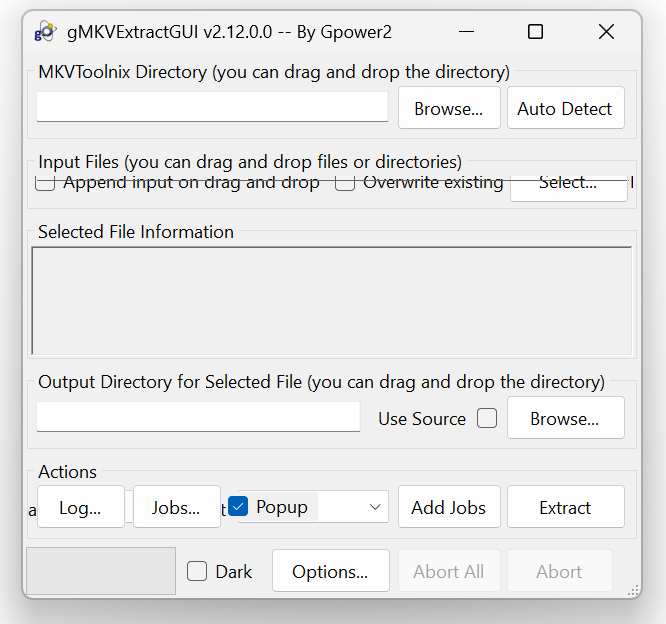
Task: Maximize the gMKVExtractGUI window
Action: (x=535, y=32)
